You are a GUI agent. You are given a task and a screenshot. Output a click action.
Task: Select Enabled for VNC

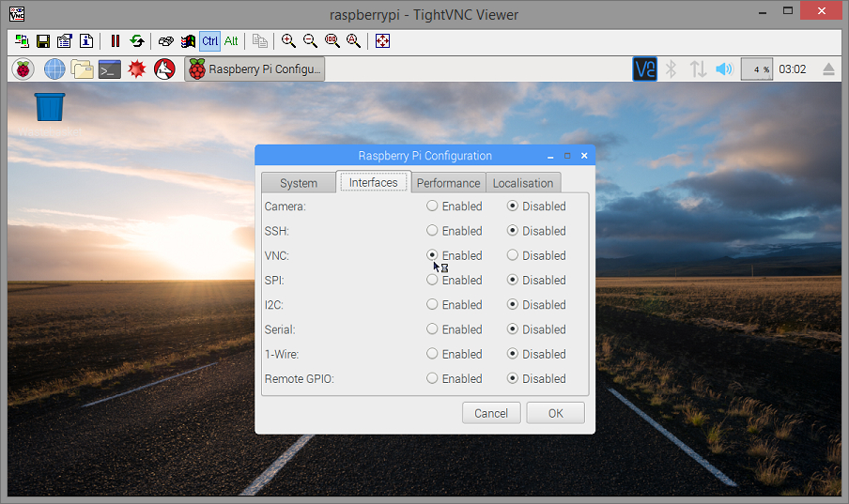[455, 255]
